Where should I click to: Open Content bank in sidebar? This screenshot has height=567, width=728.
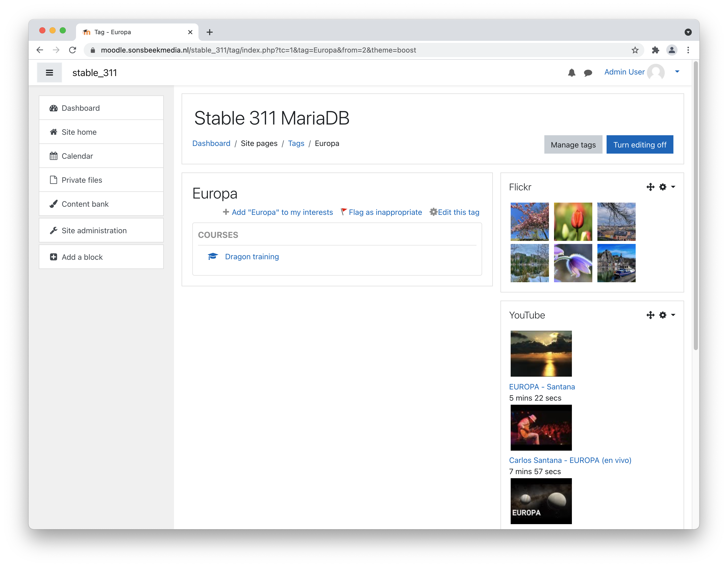point(101,204)
